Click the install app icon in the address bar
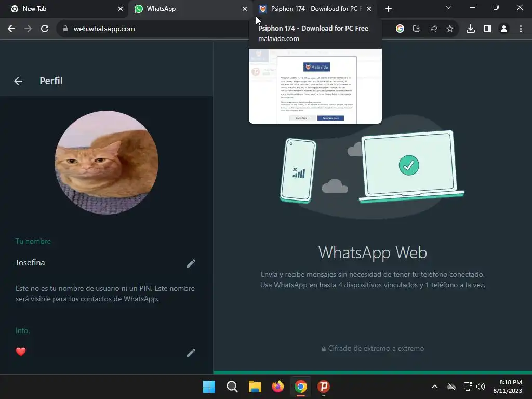 416,29
